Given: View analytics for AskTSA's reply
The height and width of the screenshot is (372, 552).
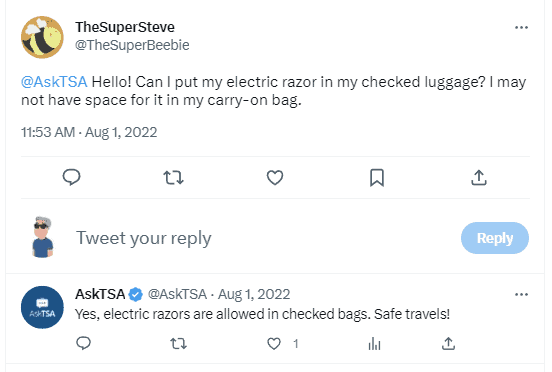Looking at the screenshot, I should 374,343.
